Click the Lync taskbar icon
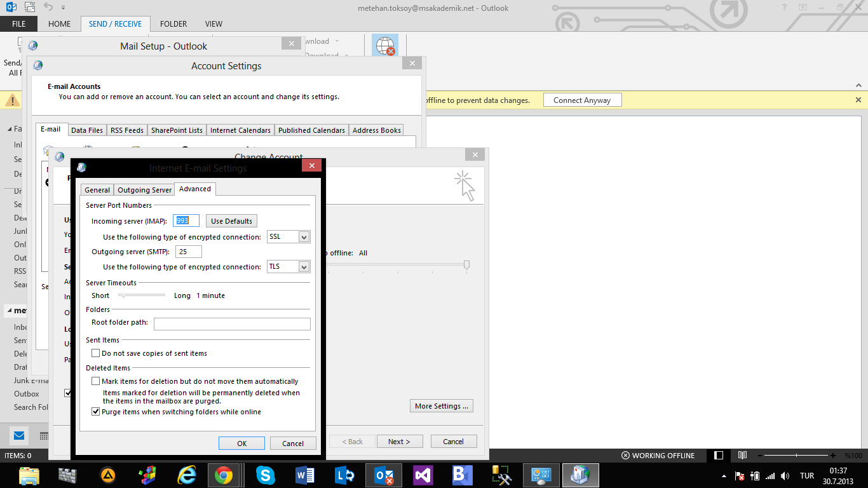Screen dimensions: 868x488 (x=344, y=475)
